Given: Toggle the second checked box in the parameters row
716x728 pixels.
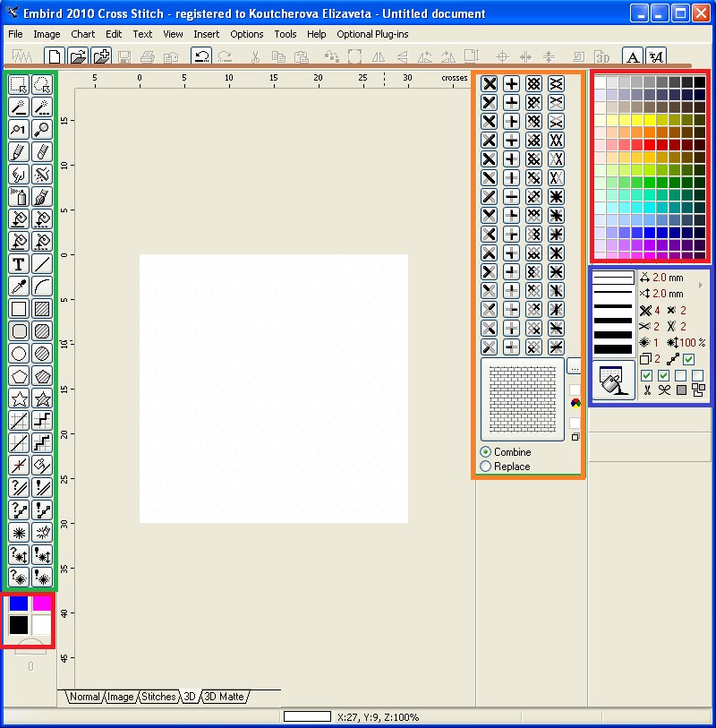Looking at the screenshot, I should click(x=663, y=375).
